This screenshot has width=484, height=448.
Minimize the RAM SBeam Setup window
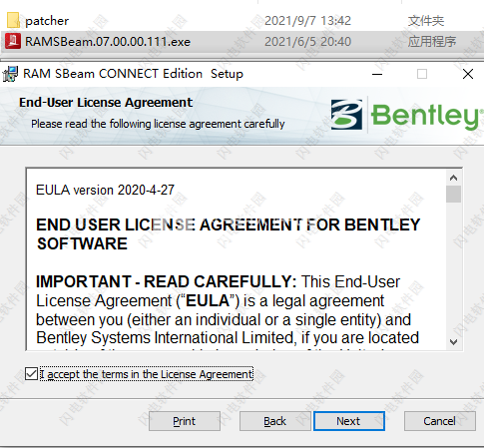pos(377,74)
